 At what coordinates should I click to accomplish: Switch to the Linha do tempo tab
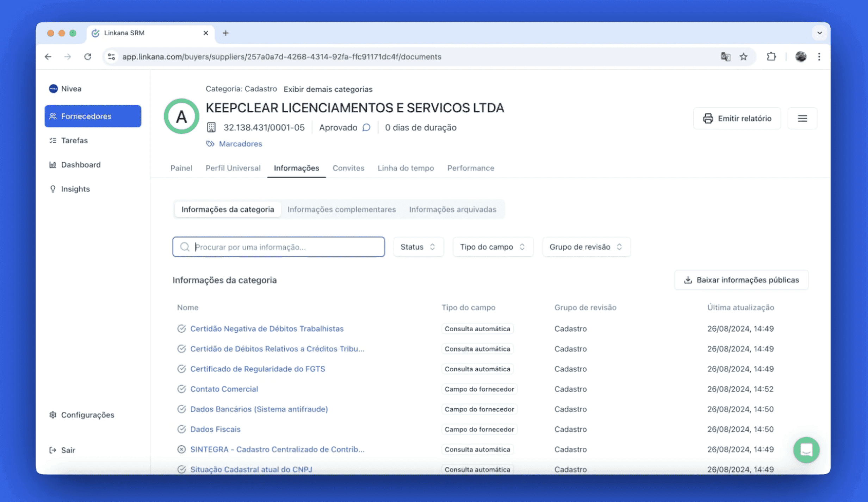406,168
